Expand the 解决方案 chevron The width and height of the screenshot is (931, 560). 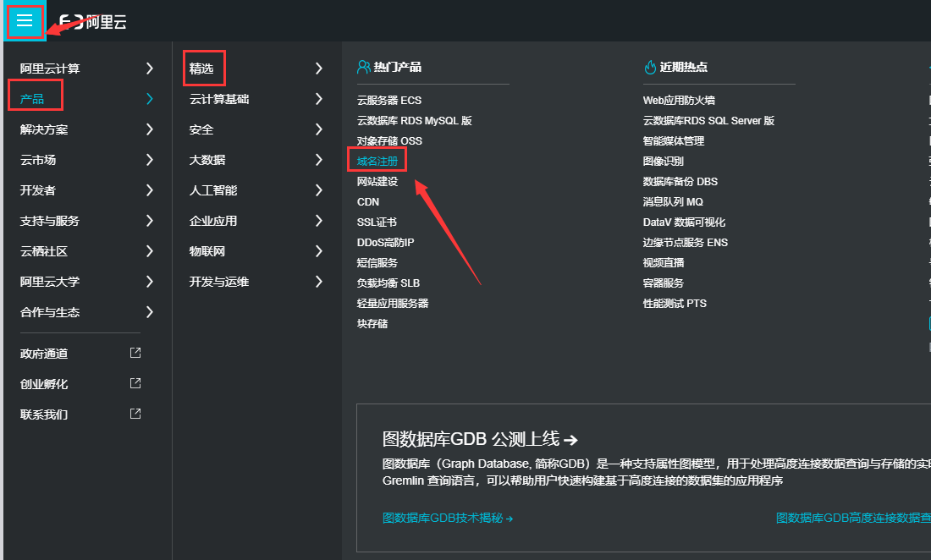pyautogui.click(x=150, y=129)
